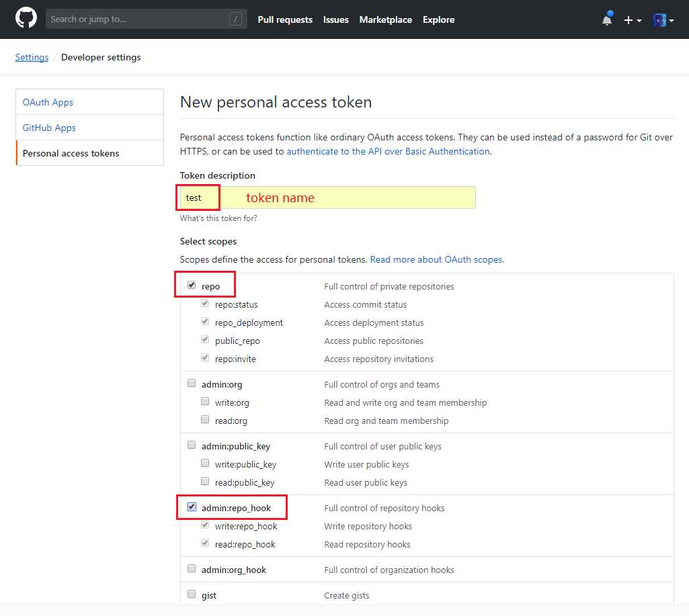Click the 'Full control of private repositories' description
Viewport: 689px width, 616px height.
point(389,286)
